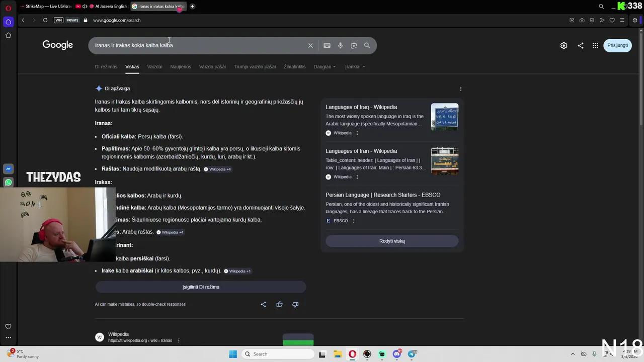Toggle the browser VPN badge
This screenshot has width=644, height=362.
(x=59, y=20)
